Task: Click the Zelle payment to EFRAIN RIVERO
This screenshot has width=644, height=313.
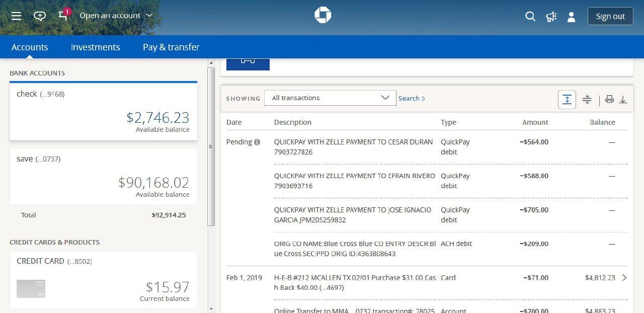Action: coord(355,181)
